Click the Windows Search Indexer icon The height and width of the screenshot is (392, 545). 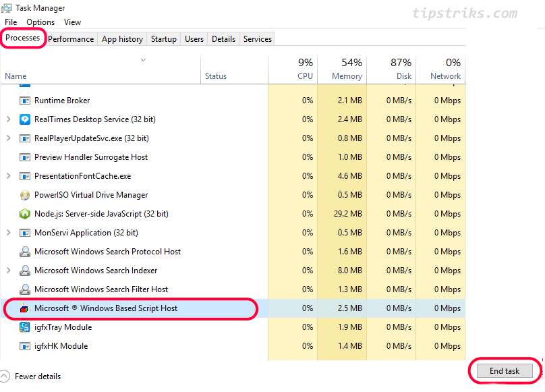[x=25, y=271]
